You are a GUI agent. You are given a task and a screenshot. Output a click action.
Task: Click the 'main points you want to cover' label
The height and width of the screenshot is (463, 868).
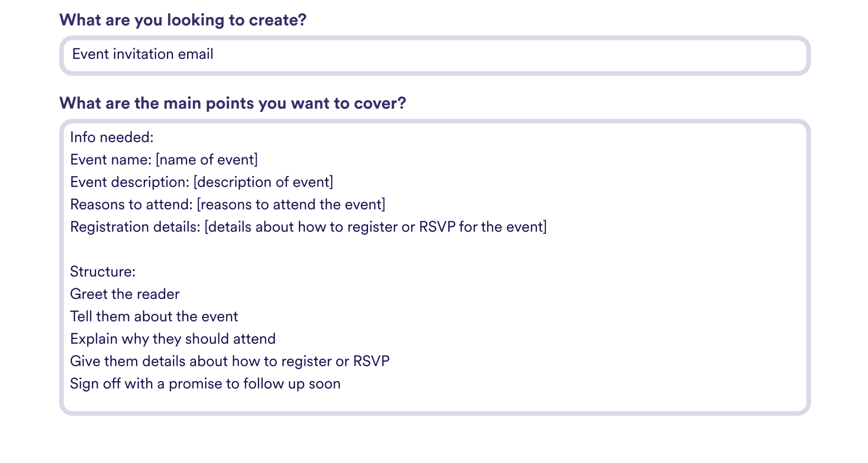coord(232,103)
